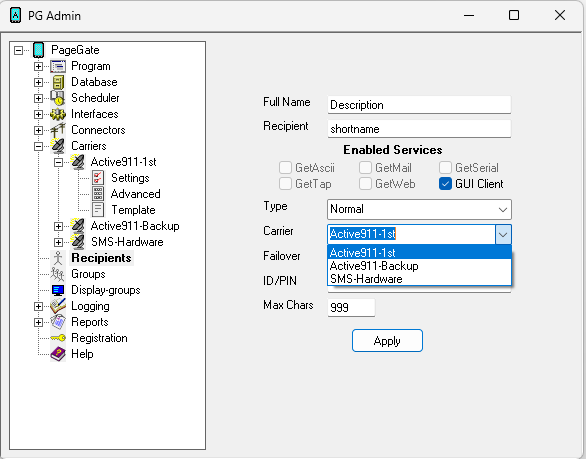Select the Groups tree item
The image size is (586, 459).
point(88,274)
